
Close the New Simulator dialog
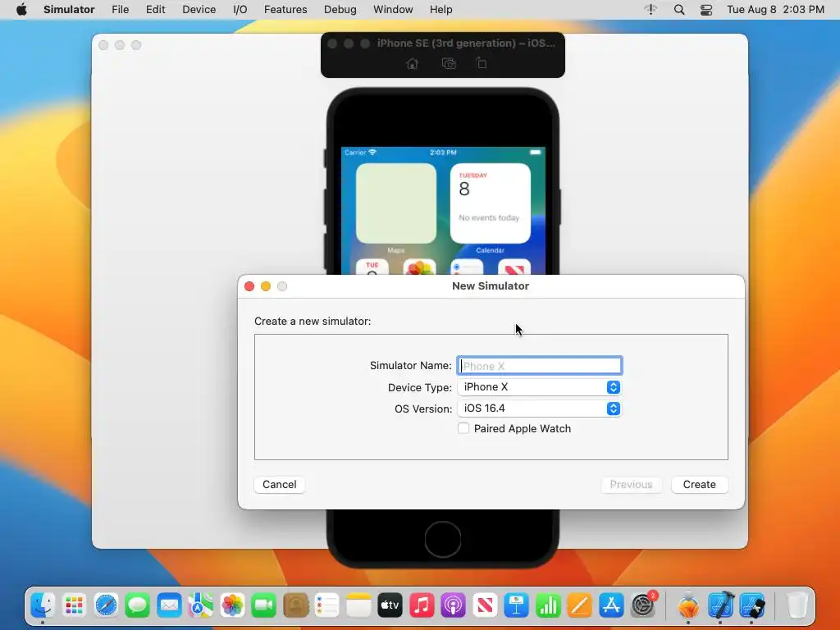(x=249, y=286)
